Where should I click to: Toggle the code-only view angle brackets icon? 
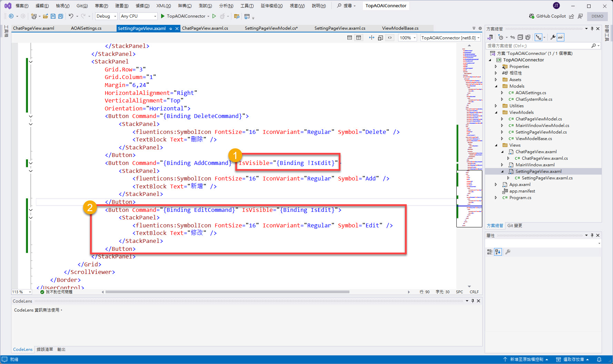390,38
